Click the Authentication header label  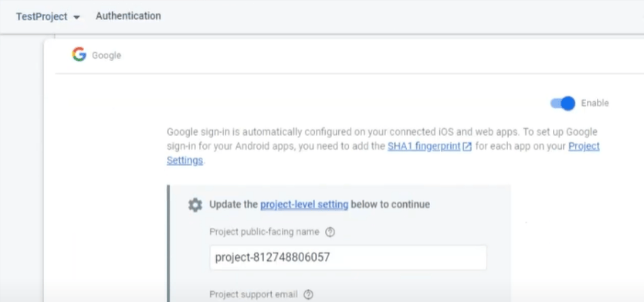click(x=128, y=16)
